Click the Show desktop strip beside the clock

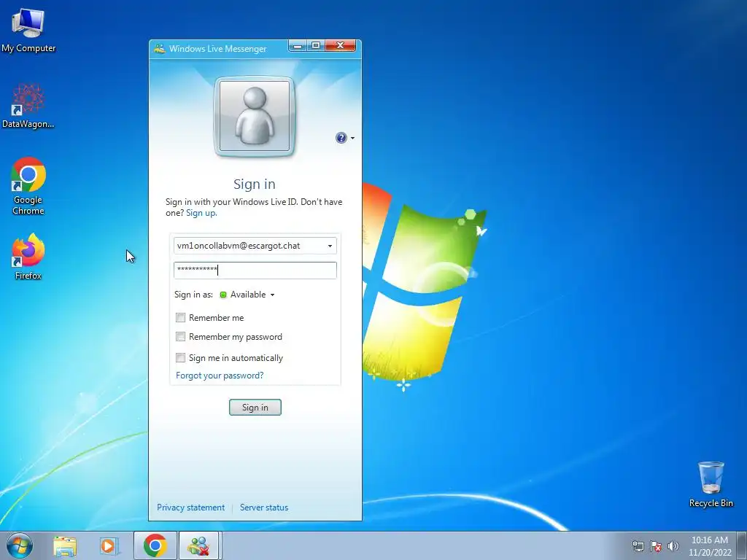[742, 545]
